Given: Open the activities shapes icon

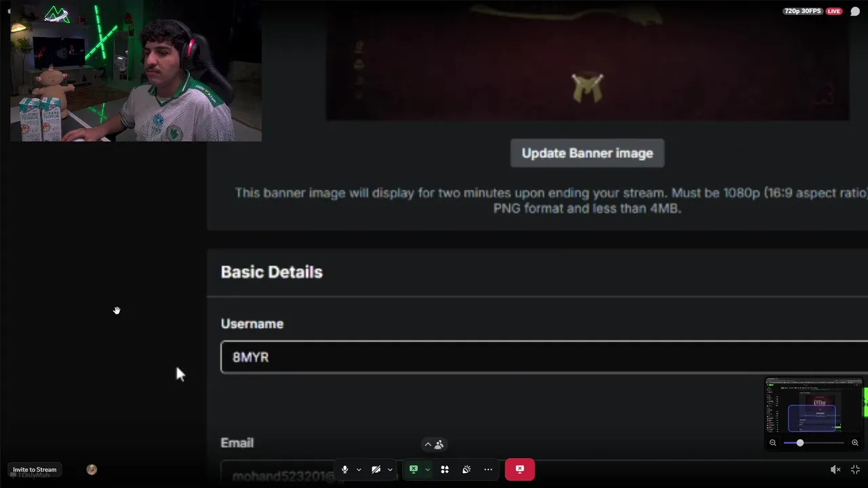Looking at the screenshot, I should coord(445,469).
